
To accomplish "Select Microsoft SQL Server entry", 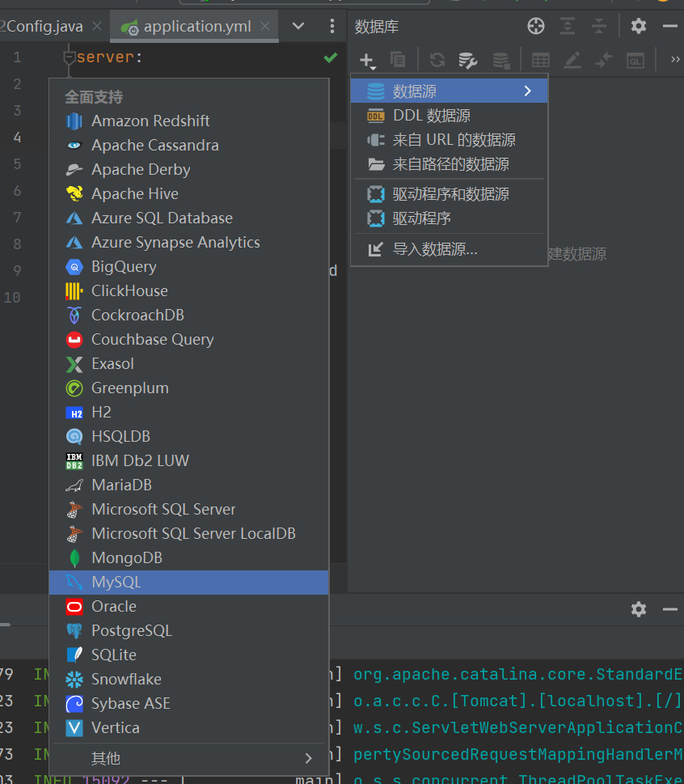I will point(189,509).
